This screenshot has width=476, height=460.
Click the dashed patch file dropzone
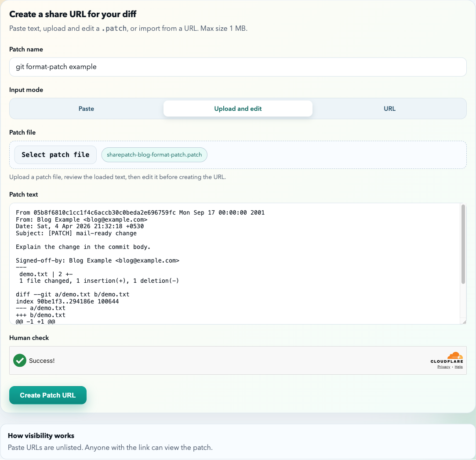[308, 154]
